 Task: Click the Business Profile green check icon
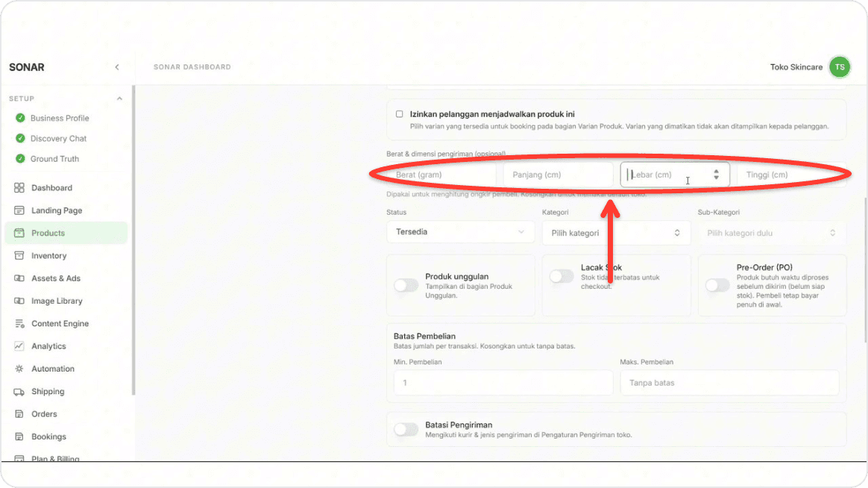pyautogui.click(x=20, y=118)
